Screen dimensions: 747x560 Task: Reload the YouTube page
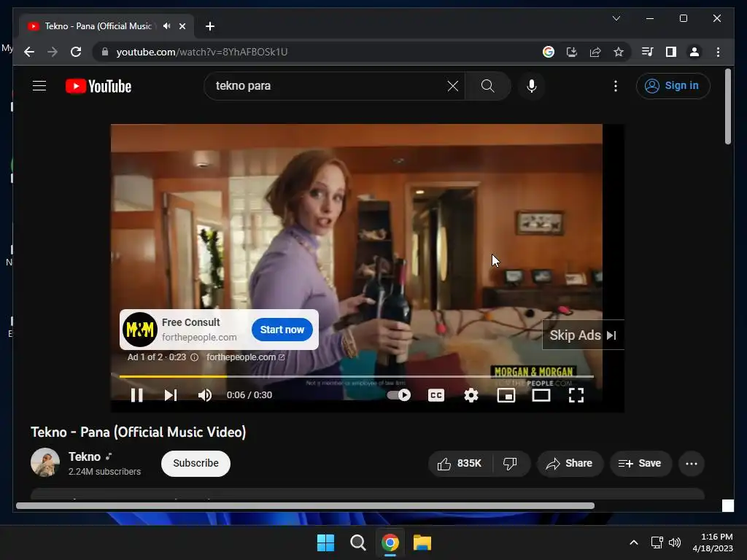click(76, 52)
